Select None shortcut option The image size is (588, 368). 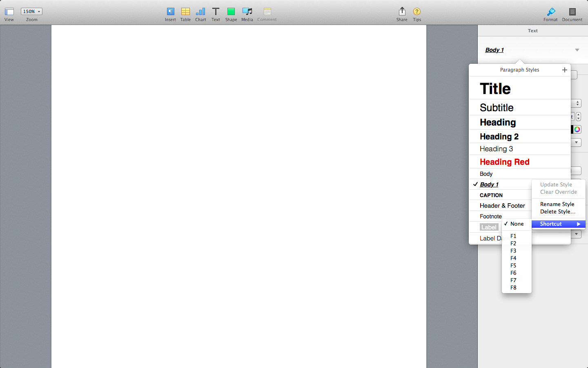(517, 224)
